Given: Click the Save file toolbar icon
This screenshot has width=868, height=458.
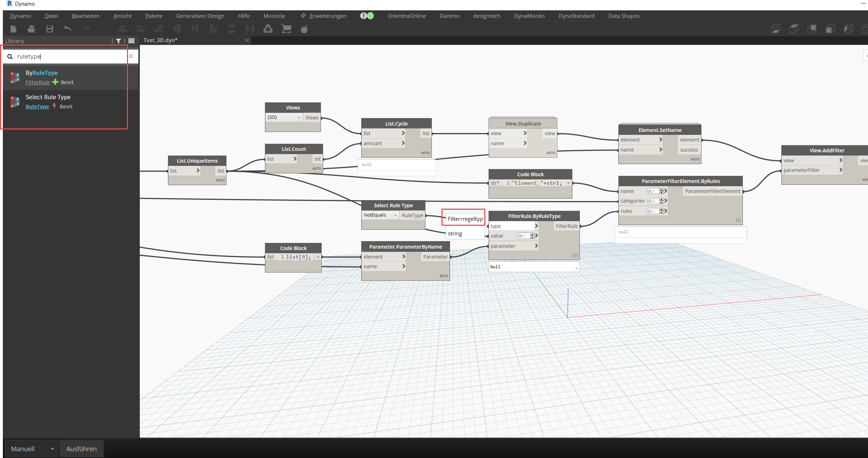Looking at the screenshot, I should click(x=50, y=29).
